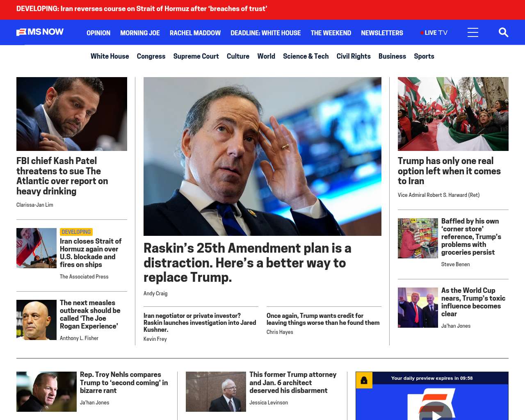Read the developing Iran banner story
This screenshot has height=420, width=525.
pos(142,9)
